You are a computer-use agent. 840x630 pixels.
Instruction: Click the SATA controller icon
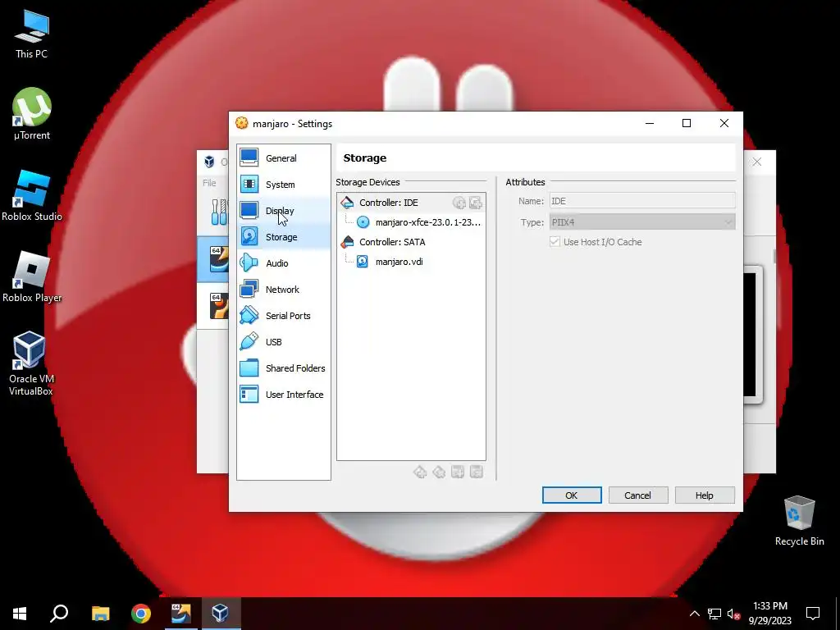347,242
